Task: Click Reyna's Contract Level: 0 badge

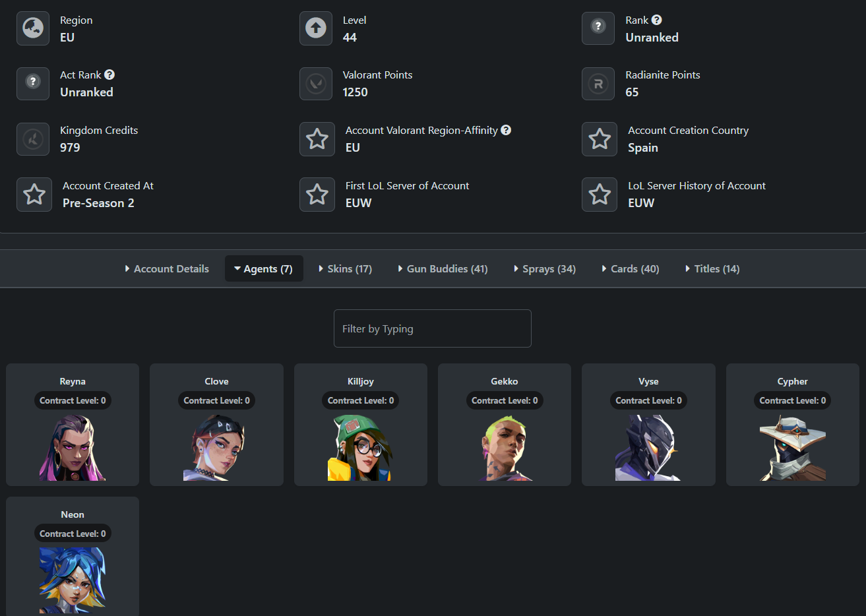Action: [73, 400]
